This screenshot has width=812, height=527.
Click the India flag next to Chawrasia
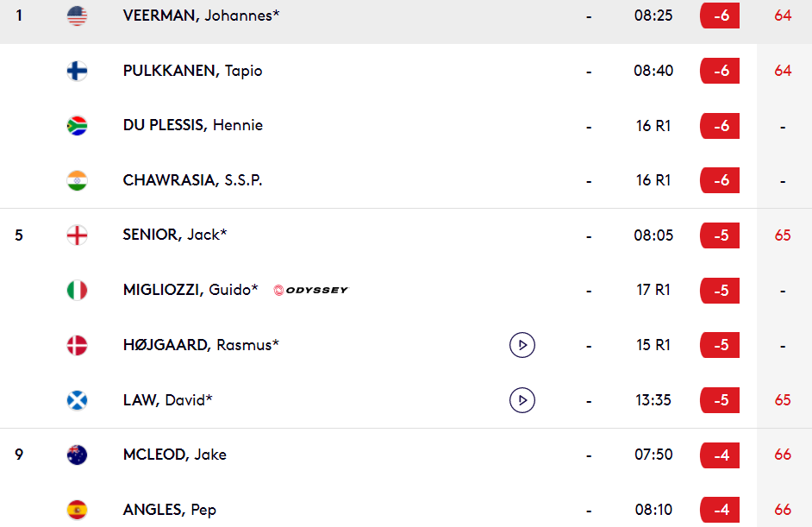click(78, 180)
